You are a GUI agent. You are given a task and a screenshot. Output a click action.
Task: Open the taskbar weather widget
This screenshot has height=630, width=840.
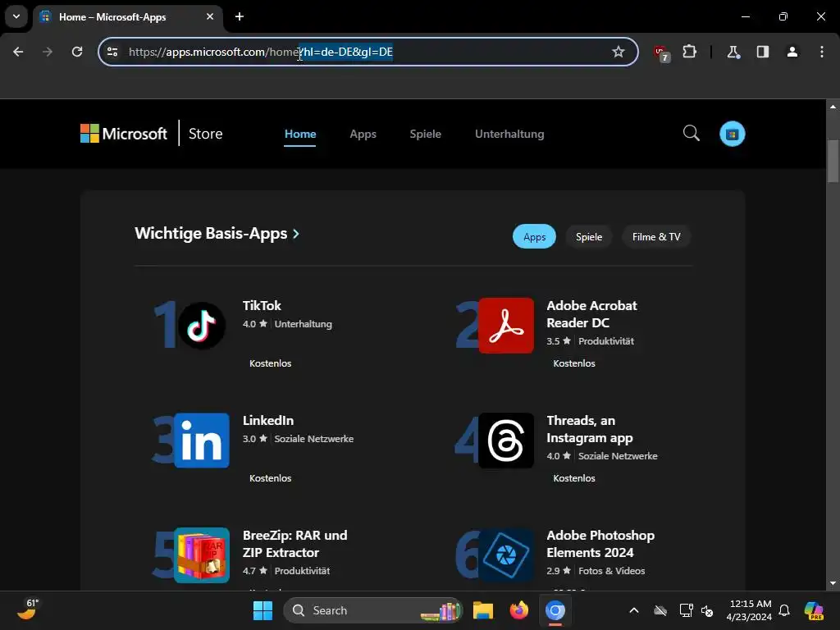click(x=27, y=609)
